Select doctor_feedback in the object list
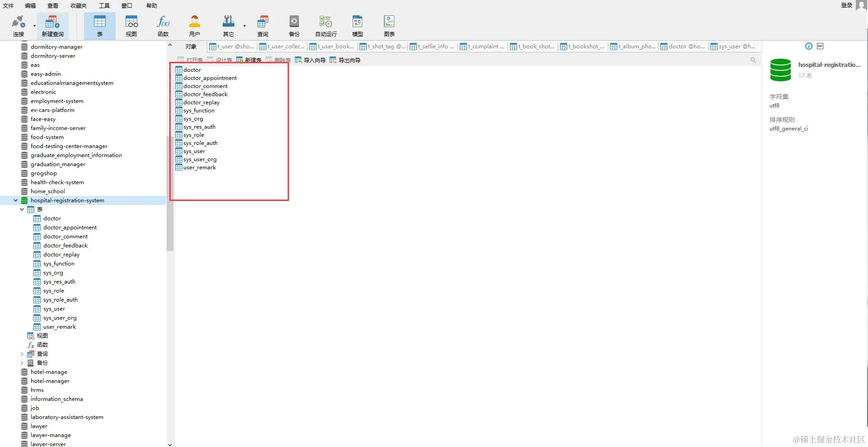 pos(205,94)
